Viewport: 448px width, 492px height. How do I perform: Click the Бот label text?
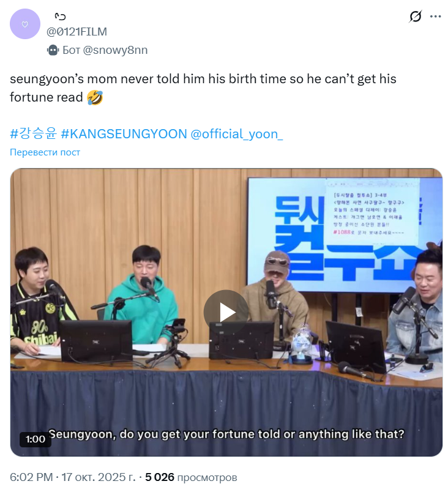pos(71,50)
